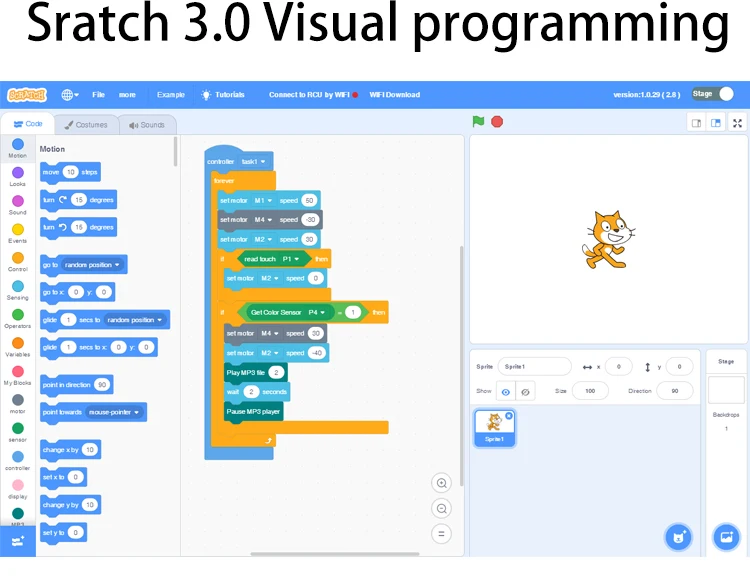750x582 pixels.
Task: Click the green flag to run
Action: click(478, 121)
